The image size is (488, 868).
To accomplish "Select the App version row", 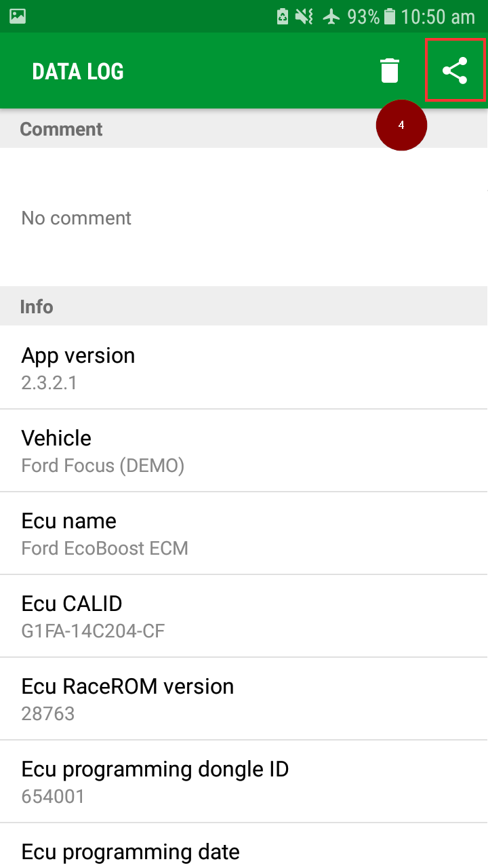I will [x=244, y=368].
